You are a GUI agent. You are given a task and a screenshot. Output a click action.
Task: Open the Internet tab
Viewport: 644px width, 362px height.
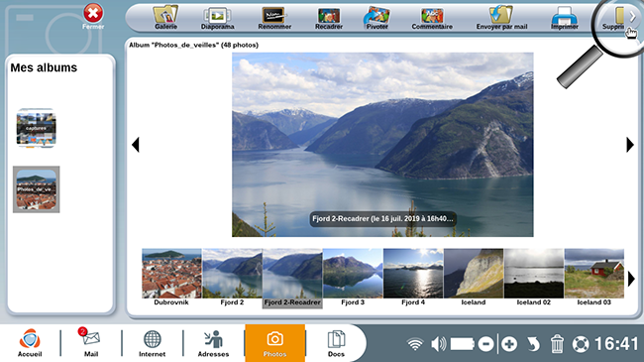[152, 343]
